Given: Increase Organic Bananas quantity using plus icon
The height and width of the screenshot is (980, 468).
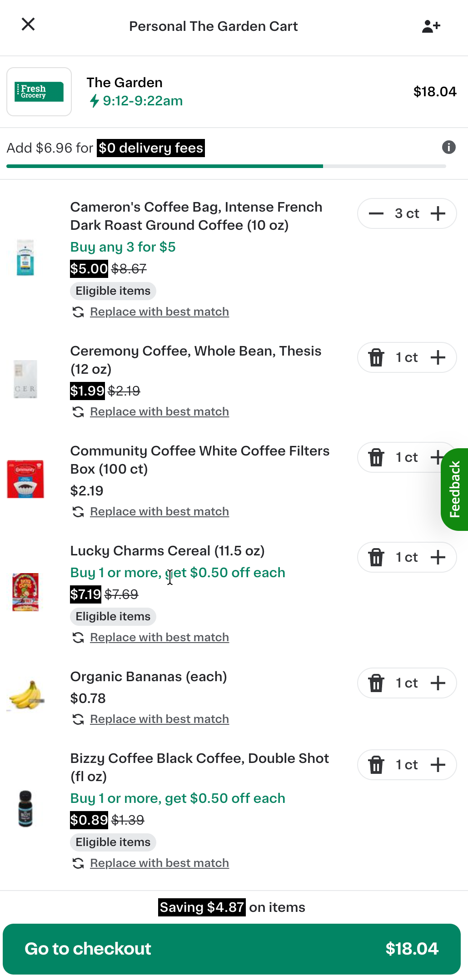Looking at the screenshot, I should click(438, 683).
